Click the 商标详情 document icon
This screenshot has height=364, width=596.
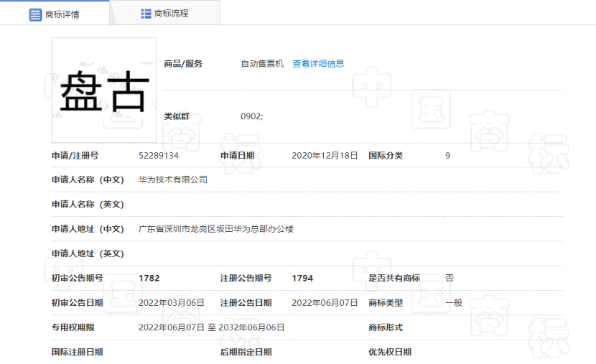pyautogui.click(x=35, y=15)
